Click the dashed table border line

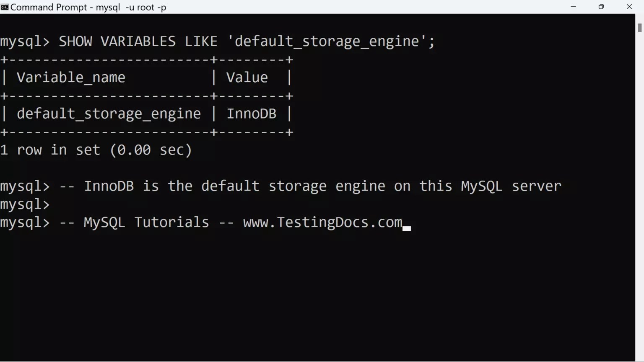coord(147,132)
